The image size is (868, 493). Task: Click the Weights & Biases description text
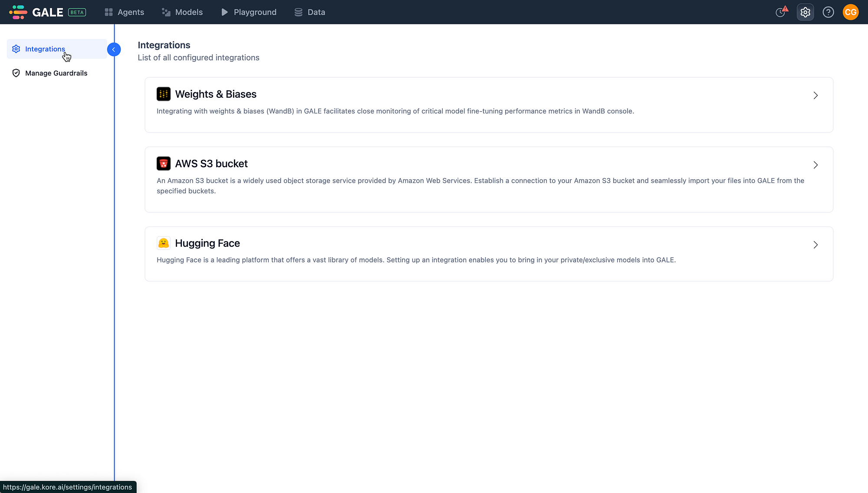(395, 111)
